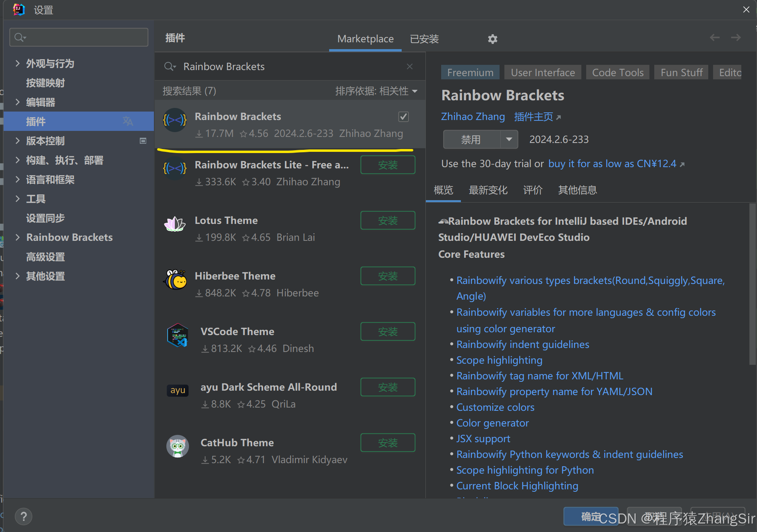
Task: Open the 其他信息 tab
Action: (x=577, y=190)
